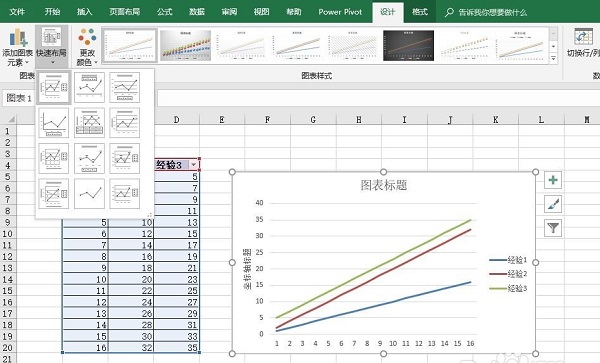Click the green plus Chart Elements button

(553, 180)
